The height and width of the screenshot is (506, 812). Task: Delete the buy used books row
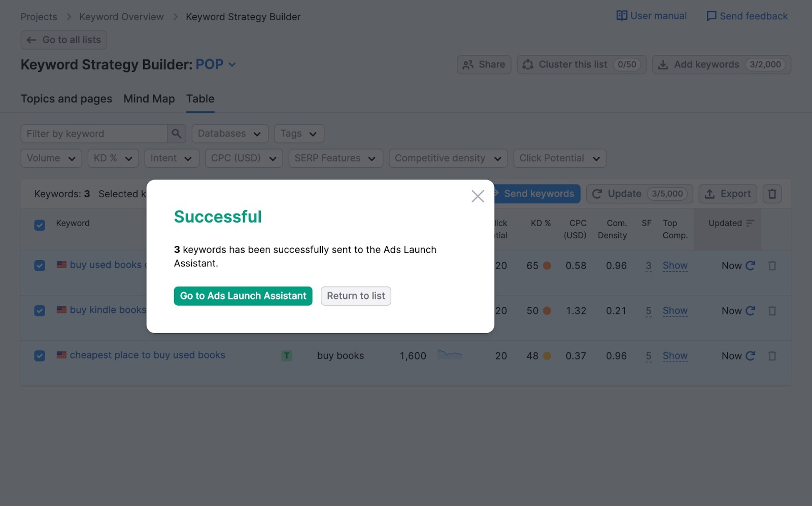[x=772, y=266]
